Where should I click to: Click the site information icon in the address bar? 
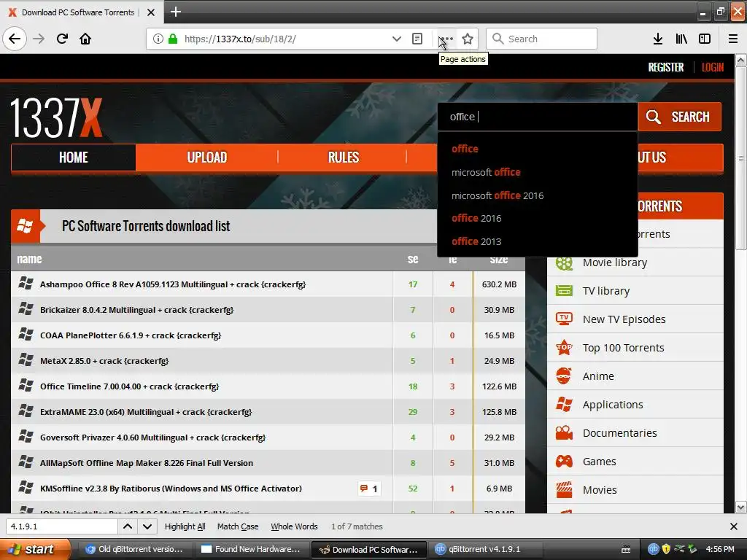tap(158, 39)
